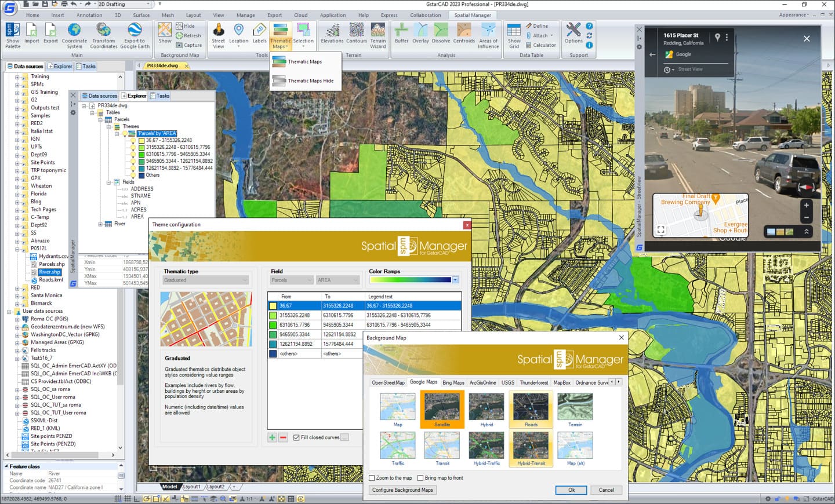Click the Show Palette ribbon icon
Image resolution: width=835 pixels, height=504 pixels.
click(x=12, y=35)
